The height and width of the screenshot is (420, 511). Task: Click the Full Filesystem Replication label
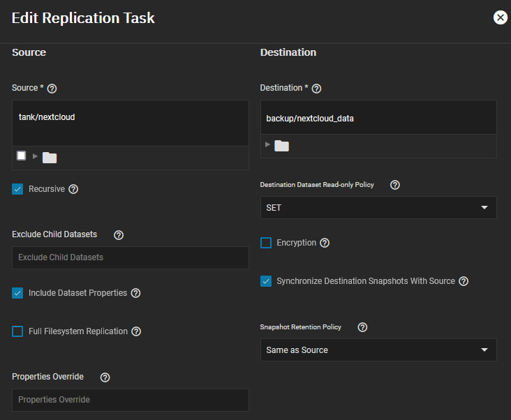point(78,331)
